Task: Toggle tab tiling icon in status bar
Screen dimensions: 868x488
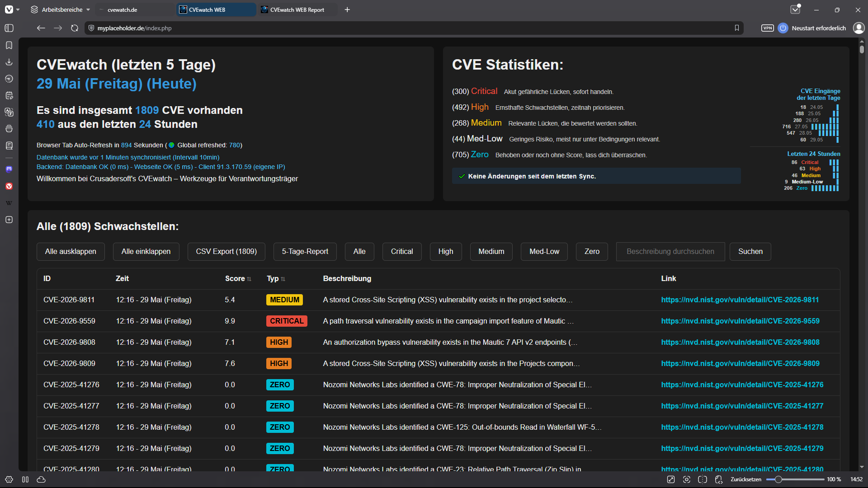Action: point(25,479)
